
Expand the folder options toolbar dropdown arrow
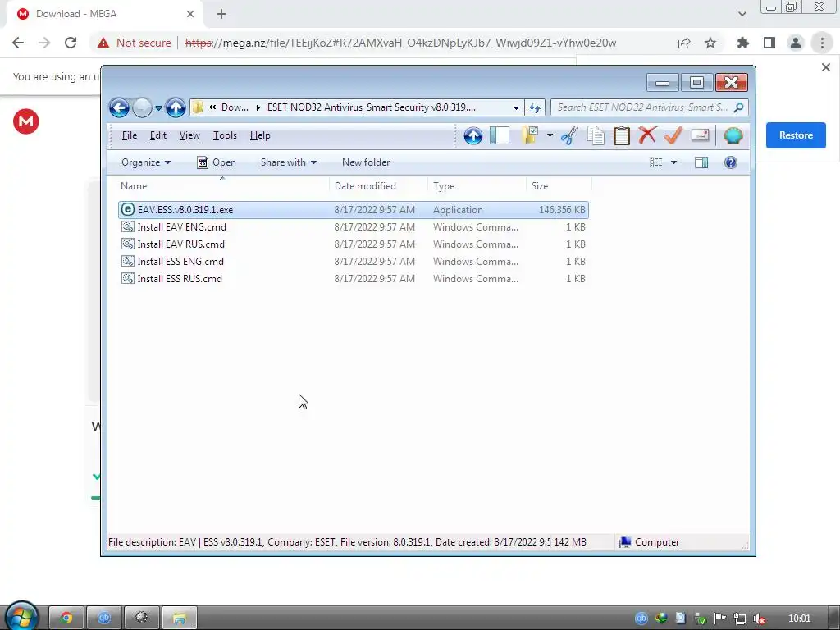coord(550,135)
